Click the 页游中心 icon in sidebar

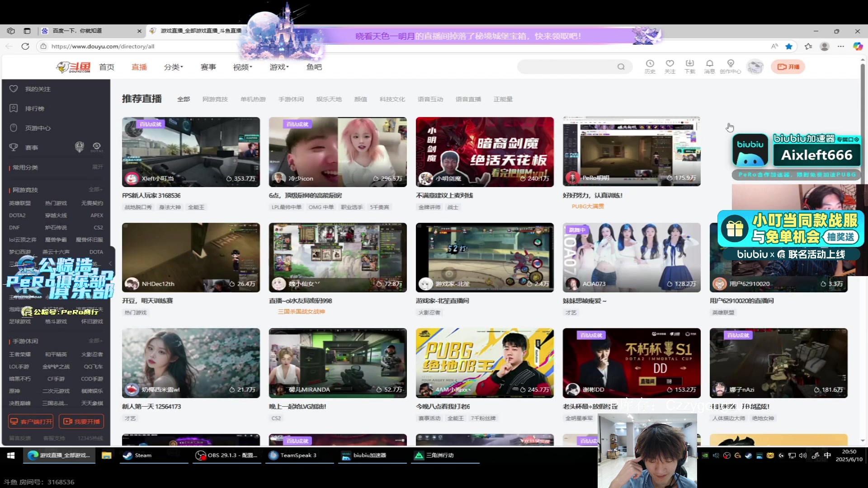pos(14,127)
